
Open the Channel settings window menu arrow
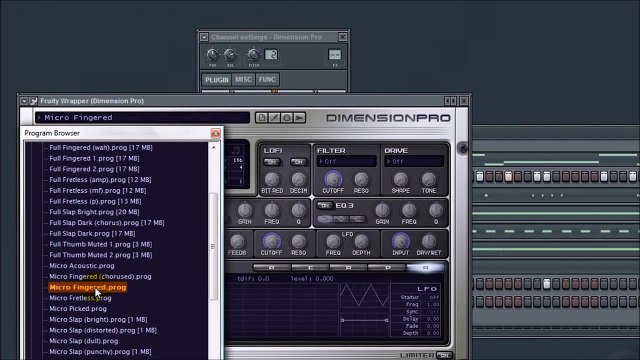point(204,37)
